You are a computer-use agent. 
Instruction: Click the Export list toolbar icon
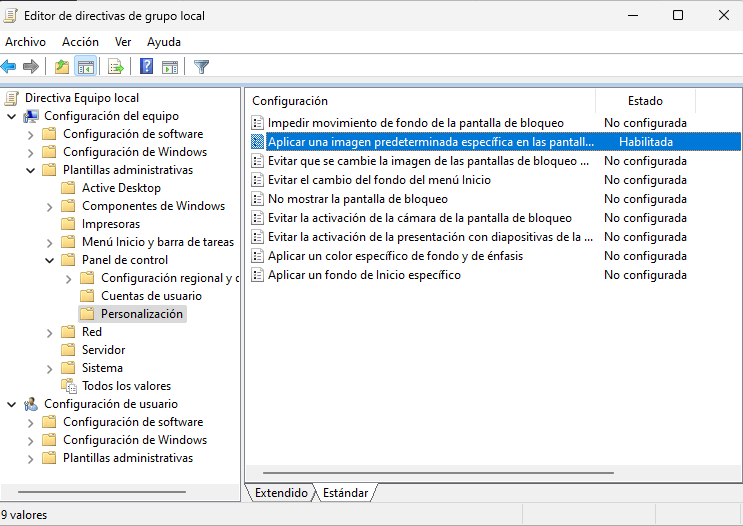pos(116,67)
